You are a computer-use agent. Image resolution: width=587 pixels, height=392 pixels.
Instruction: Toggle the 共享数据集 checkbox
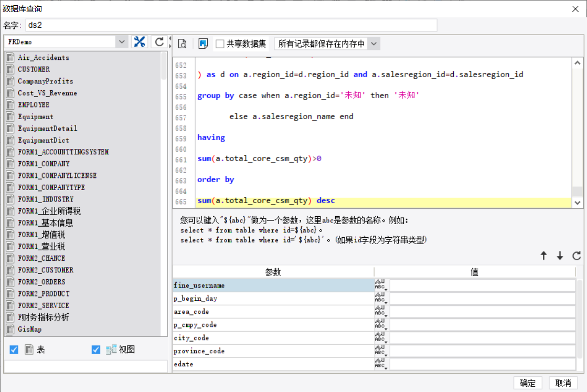coord(220,44)
